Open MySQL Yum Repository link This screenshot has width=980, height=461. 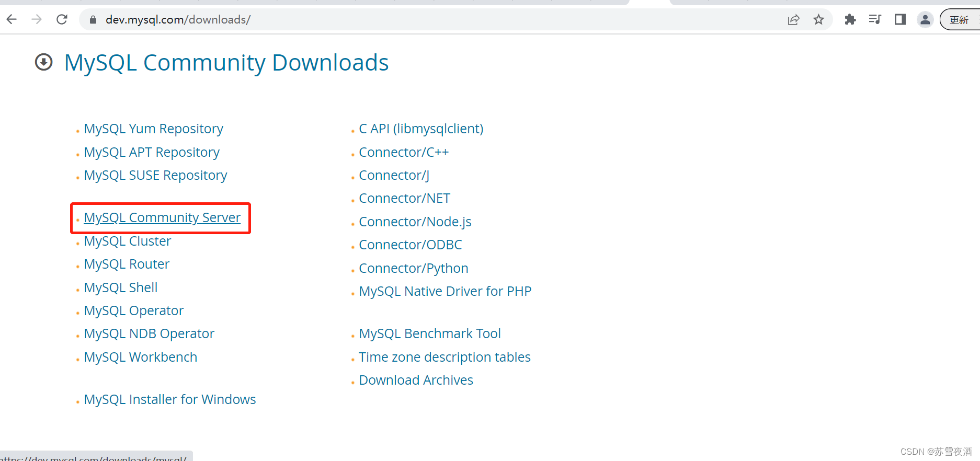click(154, 129)
